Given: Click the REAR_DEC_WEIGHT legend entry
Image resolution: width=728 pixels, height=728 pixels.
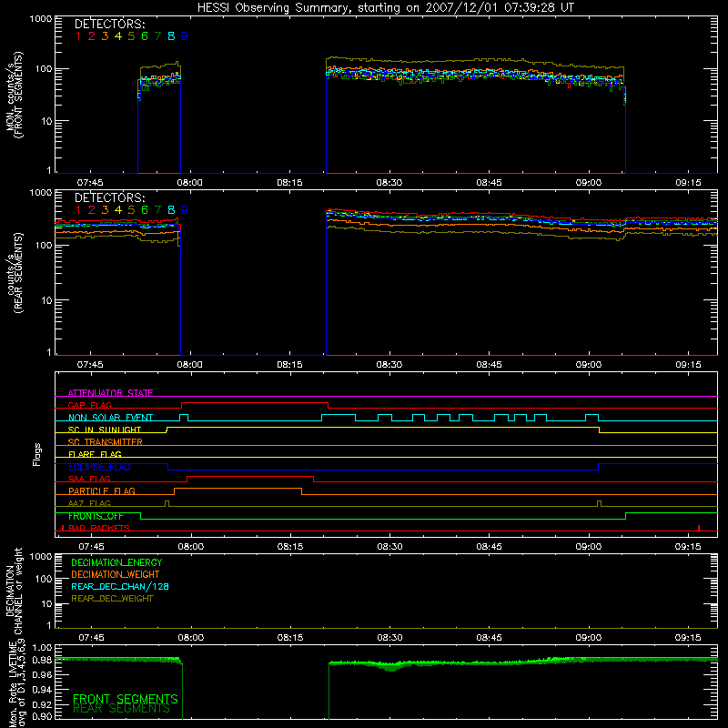Looking at the screenshot, I should [x=112, y=599].
